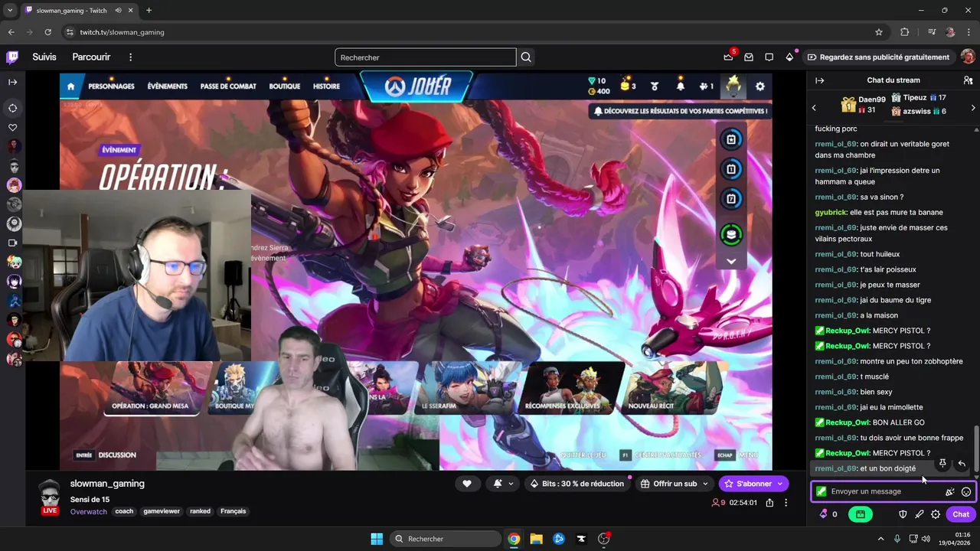Image resolution: width=980 pixels, height=551 pixels.
Task: Click the channel points balance icon
Action: pos(824,514)
